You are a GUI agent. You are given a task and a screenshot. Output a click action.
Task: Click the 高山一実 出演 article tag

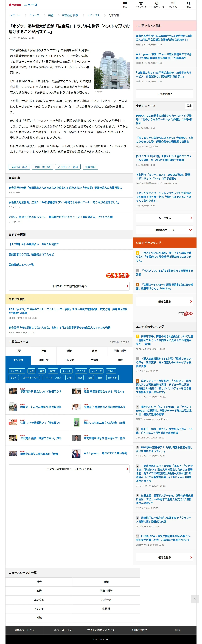(x=42, y=167)
